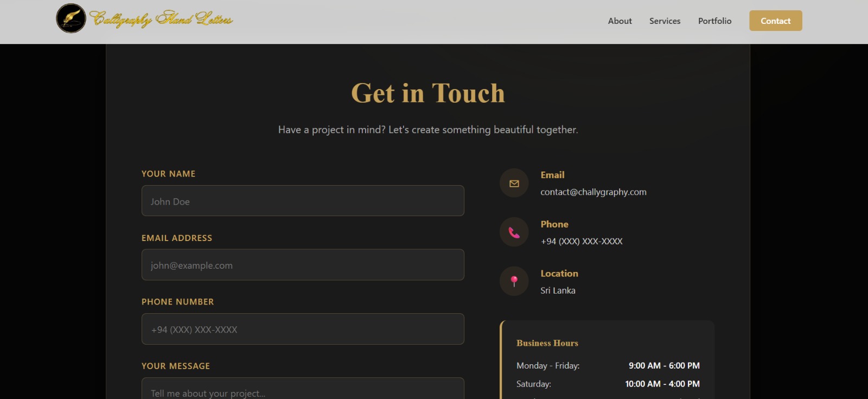Click the gold Contact button
This screenshot has width=868, height=399.
point(775,21)
